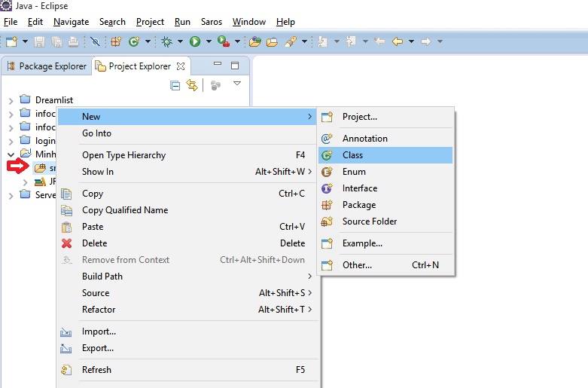
Task: Click the Run Last Tool icon
Action: tap(224, 41)
